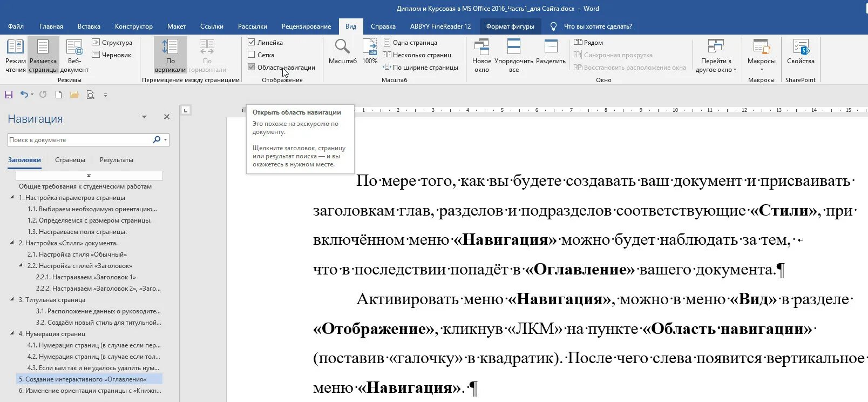Close the Navigation pane
Image resolution: width=868 pixels, height=402 pixels.
[x=167, y=117]
